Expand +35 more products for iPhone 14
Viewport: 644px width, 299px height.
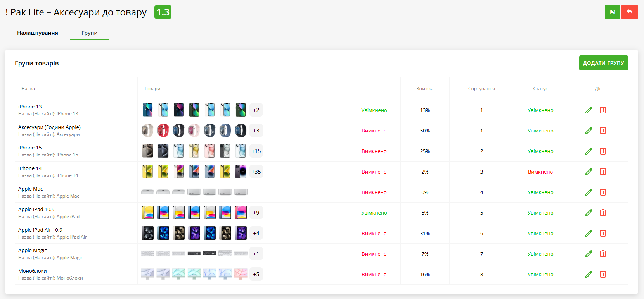[x=256, y=172]
